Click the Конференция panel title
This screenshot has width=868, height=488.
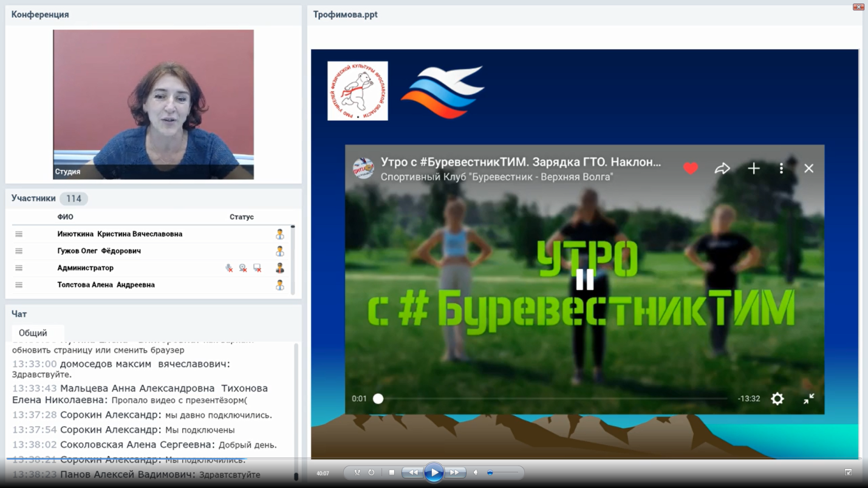pos(40,14)
